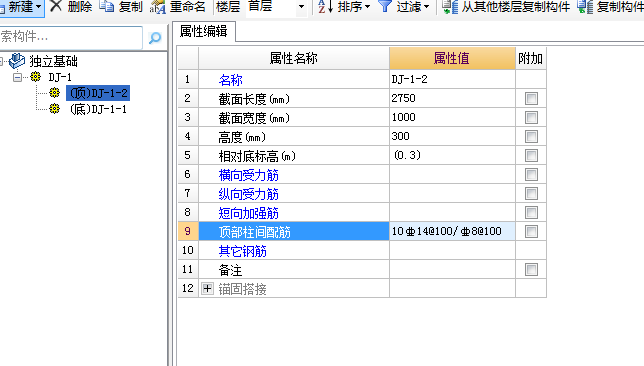The image size is (644, 366).
Task: Toggle 附加 checkbox for 短向加强筋 row
Action: 531,212
